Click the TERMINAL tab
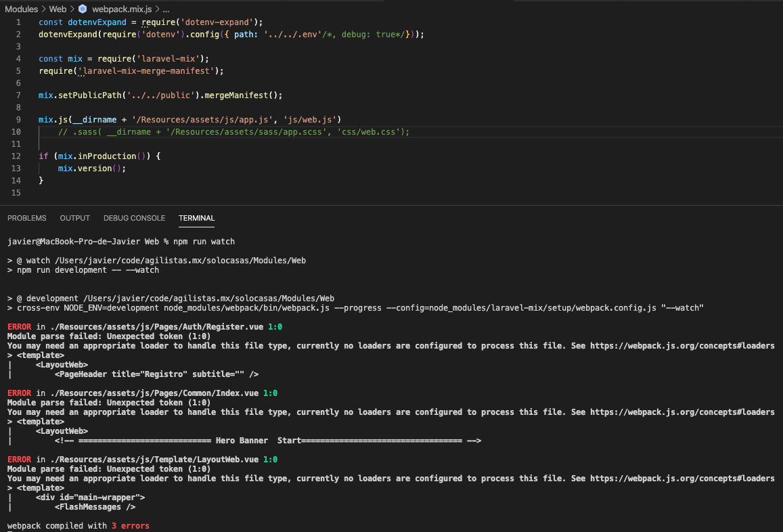Screen dimensions: 783x532 (196, 218)
